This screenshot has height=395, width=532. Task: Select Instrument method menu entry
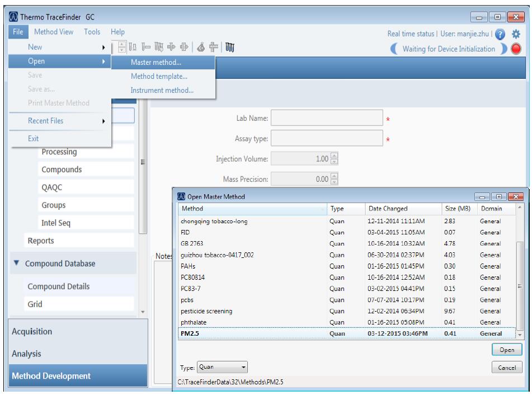click(162, 90)
